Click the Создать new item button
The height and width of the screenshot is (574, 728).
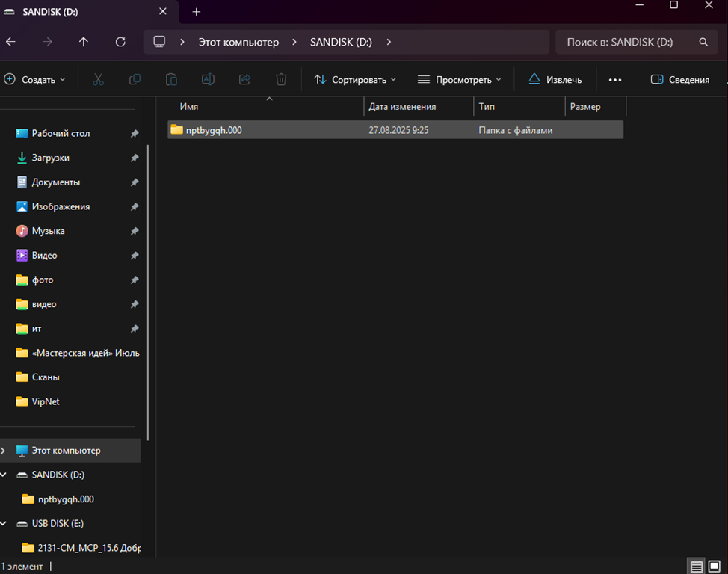tap(34, 79)
